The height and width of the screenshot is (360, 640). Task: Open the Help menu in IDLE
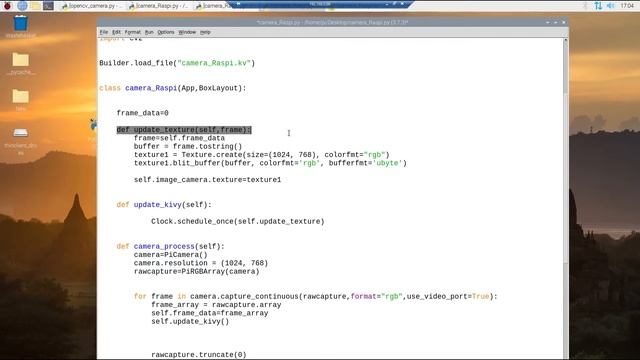pyautogui.click(x=205, y=32)
